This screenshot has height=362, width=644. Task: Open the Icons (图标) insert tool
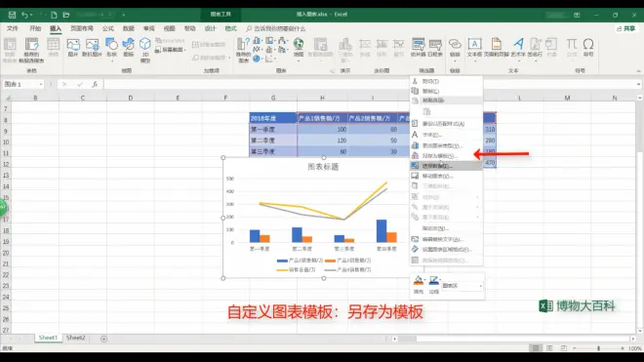coord(129,47)
